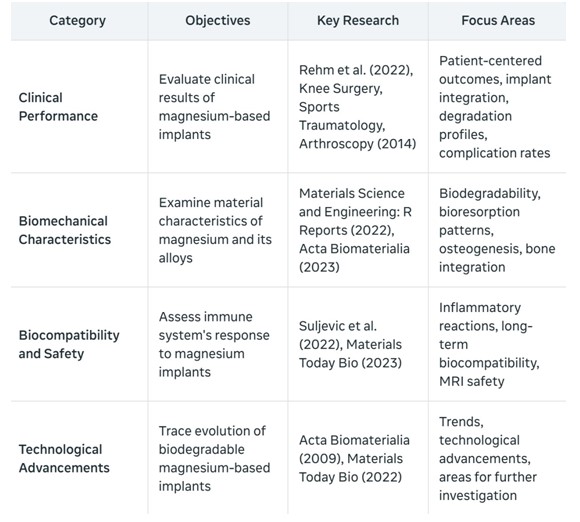
Task: Click the Key Research column header
Action: 358,21
